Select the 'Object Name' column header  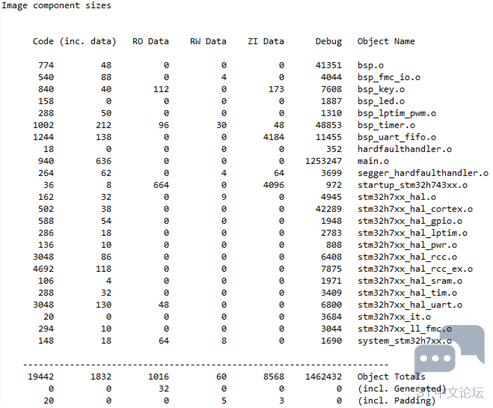[386, 41]
